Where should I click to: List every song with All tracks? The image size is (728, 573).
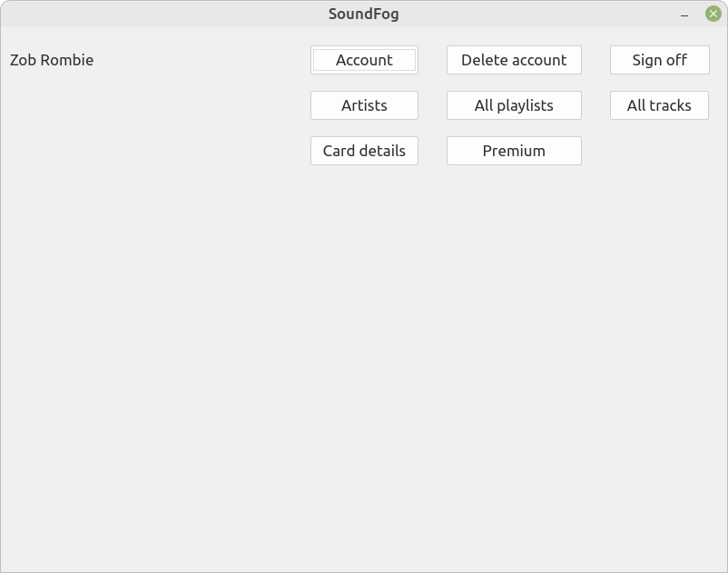point(659,105)
